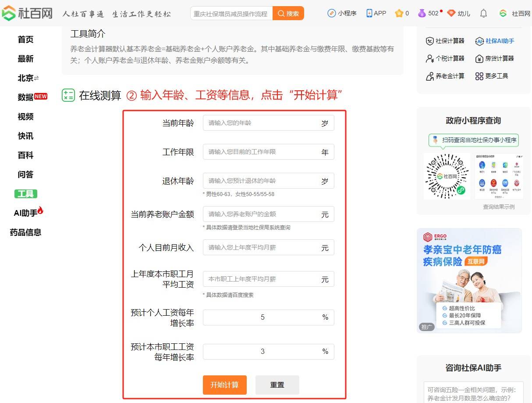
Task: Click the orange 搜索 search button
Action: click(x=288, y=14)
